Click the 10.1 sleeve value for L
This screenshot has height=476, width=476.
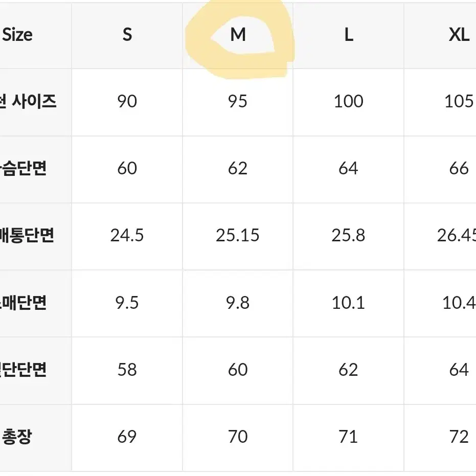pos(348,303)
